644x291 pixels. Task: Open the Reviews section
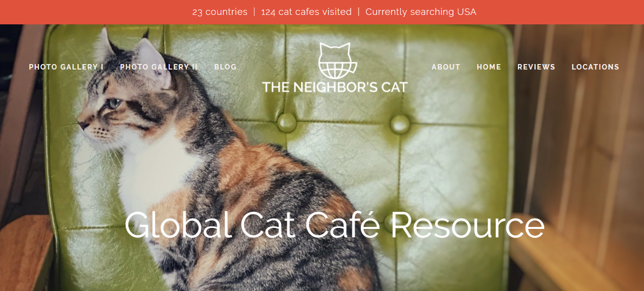pos(536,67)
